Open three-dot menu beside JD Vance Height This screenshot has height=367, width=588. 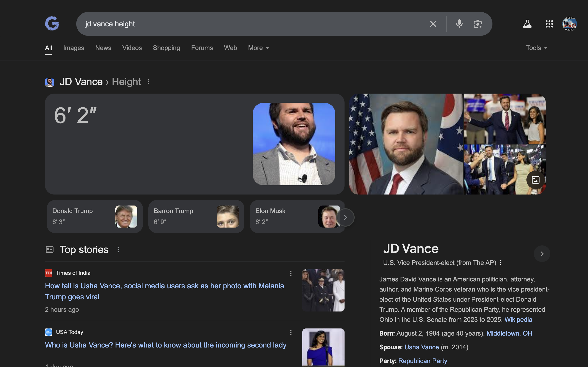[148, 82]
